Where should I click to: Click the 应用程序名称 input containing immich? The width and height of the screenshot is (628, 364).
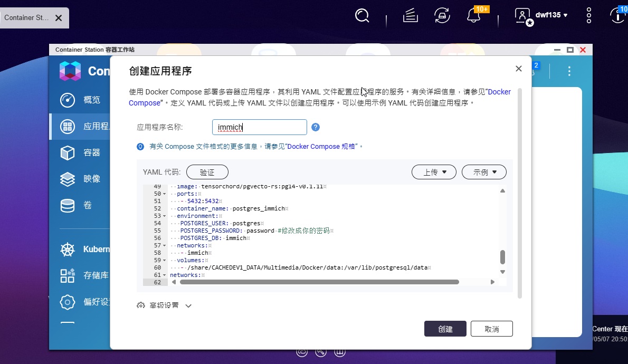click(x=260, y=127)
